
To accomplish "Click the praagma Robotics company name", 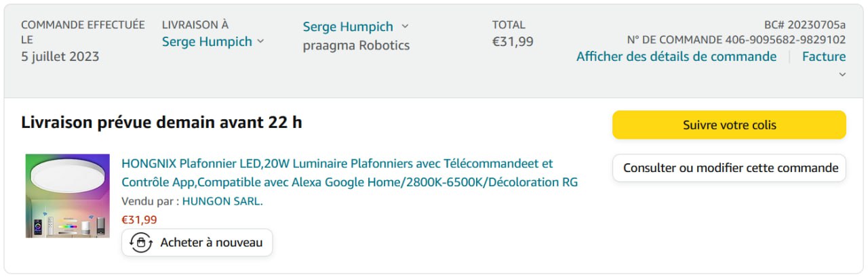I will pyautogui.click(x=356, y=46).
